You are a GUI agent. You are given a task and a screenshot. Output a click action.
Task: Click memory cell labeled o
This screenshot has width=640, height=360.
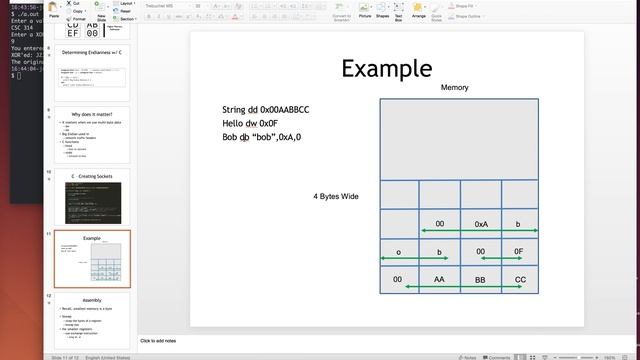(x=399, y=252)
